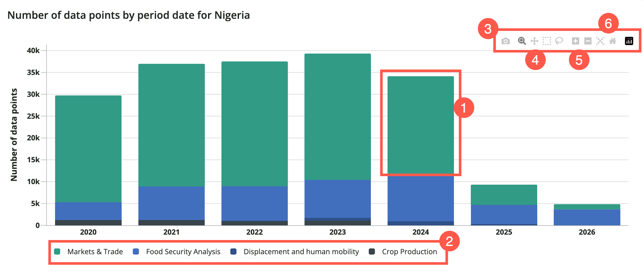This screenshot has width=644, height=273.
Task: Hide the Food Security Analysis series
Action: tap(183, 252)
